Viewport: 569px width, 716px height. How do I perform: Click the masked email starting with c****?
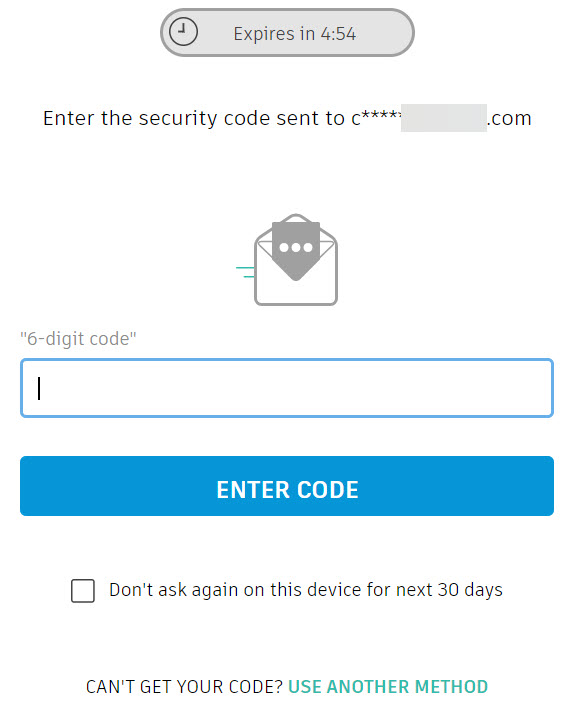pos(442,118)
